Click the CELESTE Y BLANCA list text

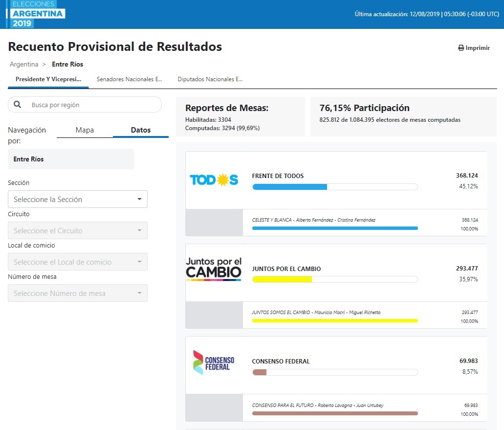coord(314,220)
